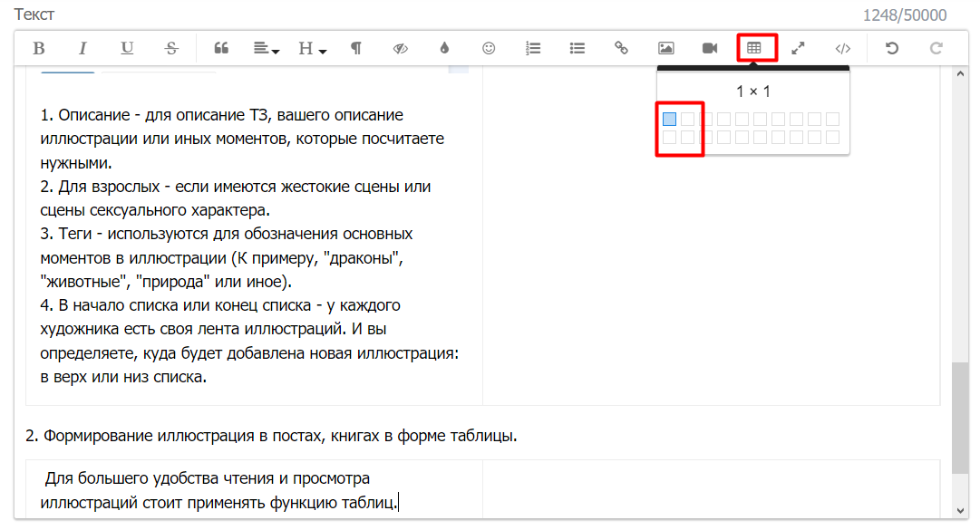Open the text color droplet picker
This screenshot has height=530, width=980.
(x=444, y=49)
